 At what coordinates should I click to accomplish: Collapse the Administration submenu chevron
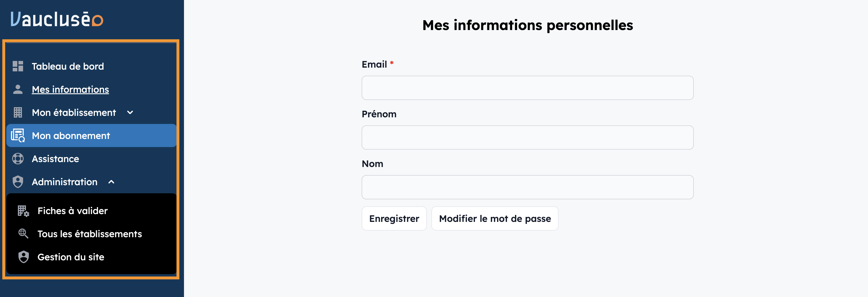(x=111, y=182)
